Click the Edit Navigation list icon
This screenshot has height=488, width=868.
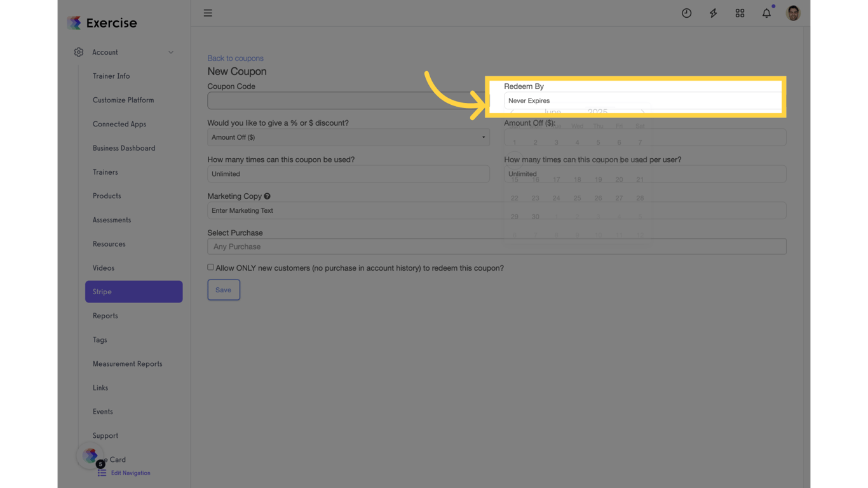tap(102, 473)
